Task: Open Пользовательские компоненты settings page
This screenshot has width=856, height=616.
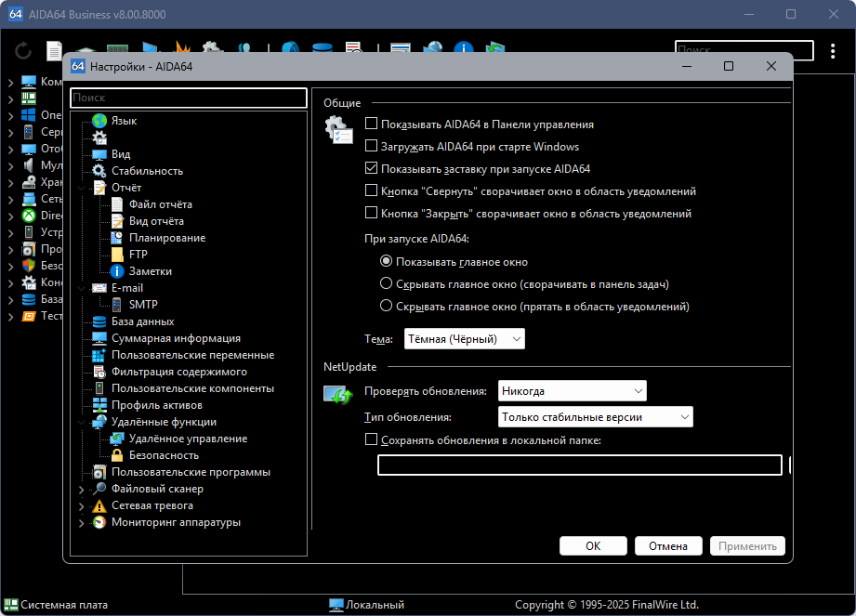Action: [x=192, y=388]
